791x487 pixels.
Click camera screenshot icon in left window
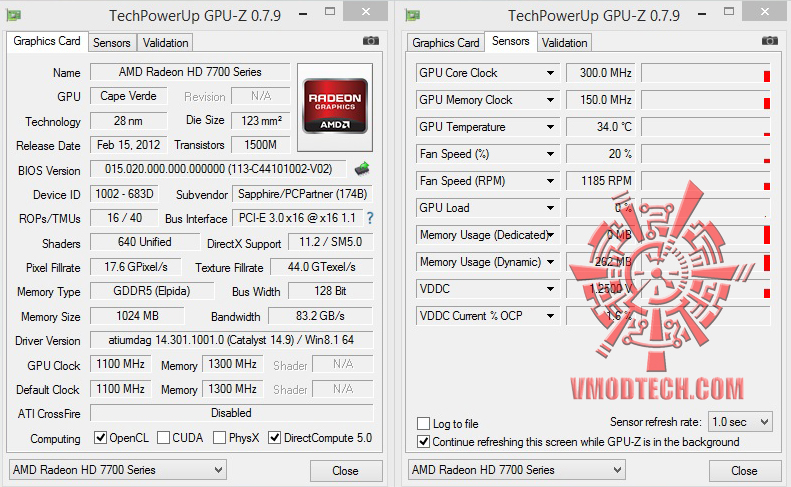(371, 41)
